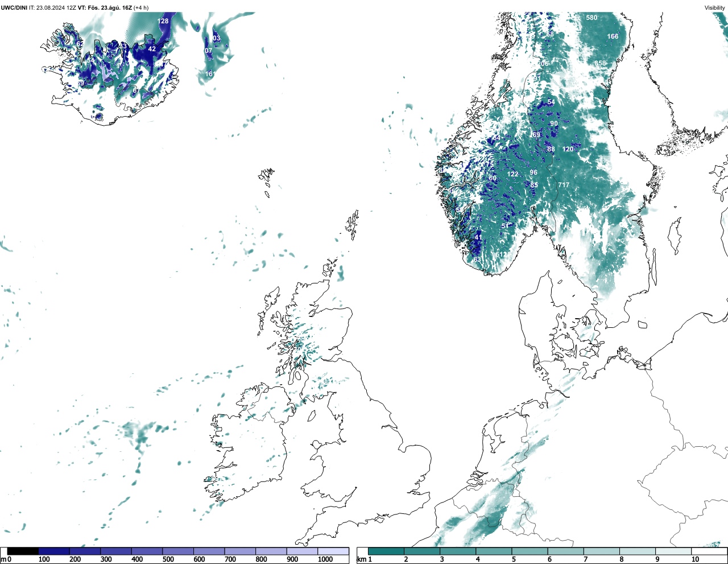This screenshot has width=728, height=564.
Task: Choose the 300 m legend color block
Action: click(116, 551)
